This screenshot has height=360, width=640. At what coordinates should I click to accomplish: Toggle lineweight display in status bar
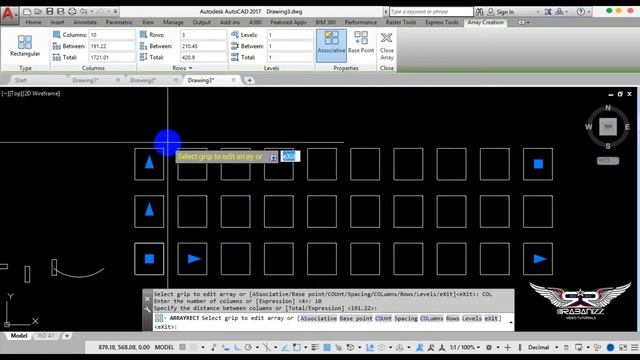(315, 347)
